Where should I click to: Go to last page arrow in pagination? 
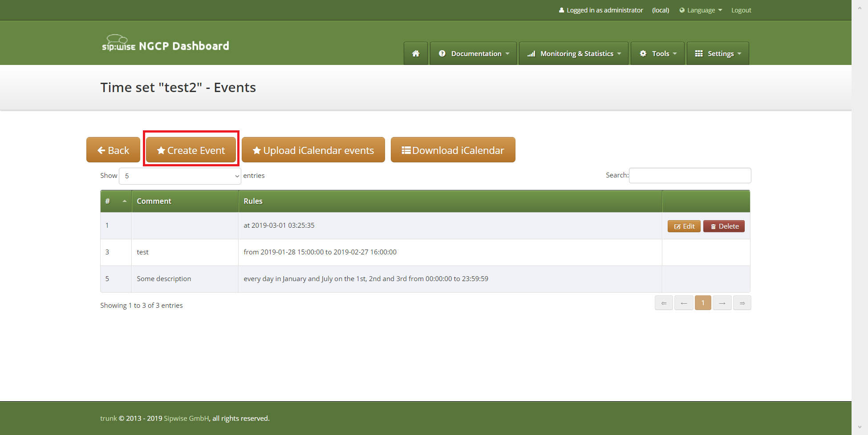pyautogui.click(x=742, y=303)
